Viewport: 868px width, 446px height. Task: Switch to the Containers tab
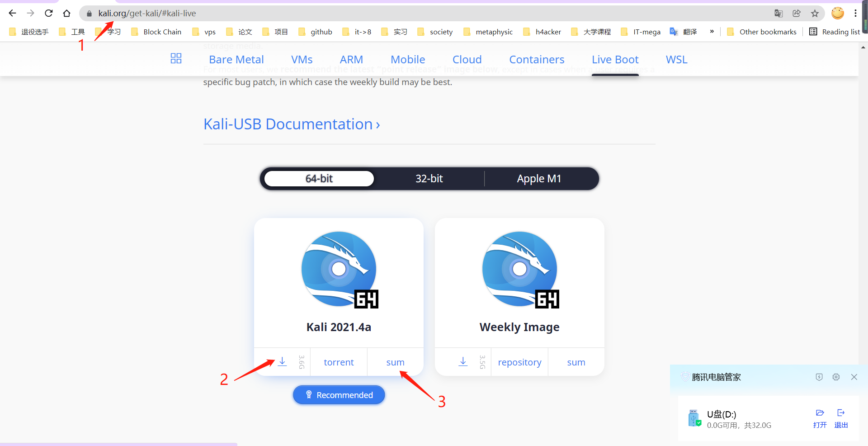537,59
